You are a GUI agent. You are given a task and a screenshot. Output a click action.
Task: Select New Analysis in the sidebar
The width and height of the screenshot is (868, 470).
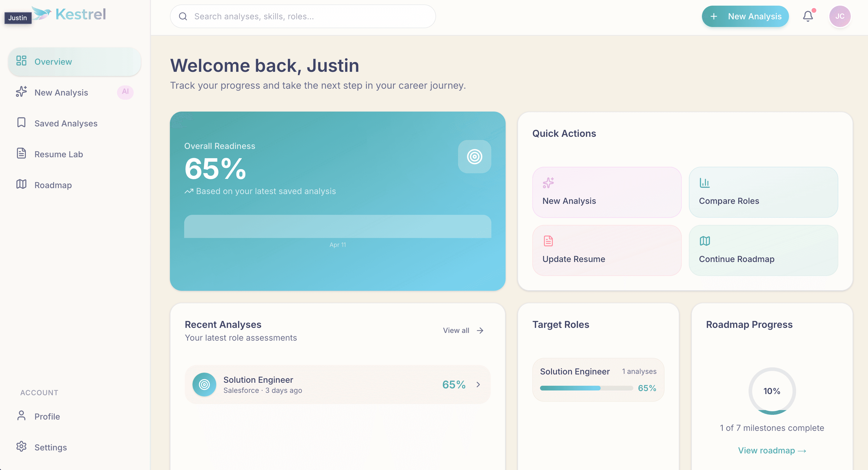(x=61, y=92)
